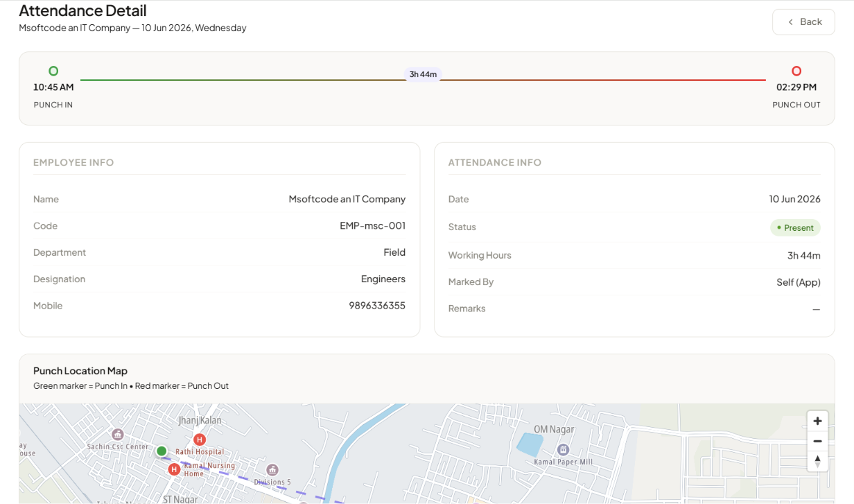Click Self (App) marked-by value
The image size is (854, 504).
point(799,282)
